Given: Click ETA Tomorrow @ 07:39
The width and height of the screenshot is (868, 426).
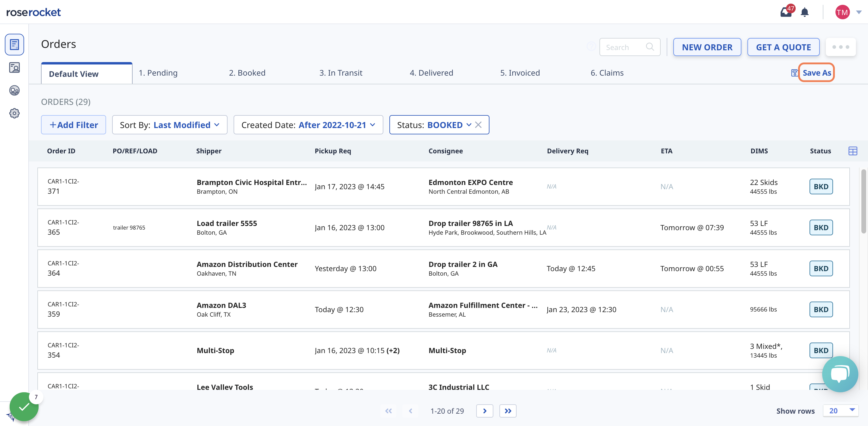Looking at the screenshot, I should (692, 228).
